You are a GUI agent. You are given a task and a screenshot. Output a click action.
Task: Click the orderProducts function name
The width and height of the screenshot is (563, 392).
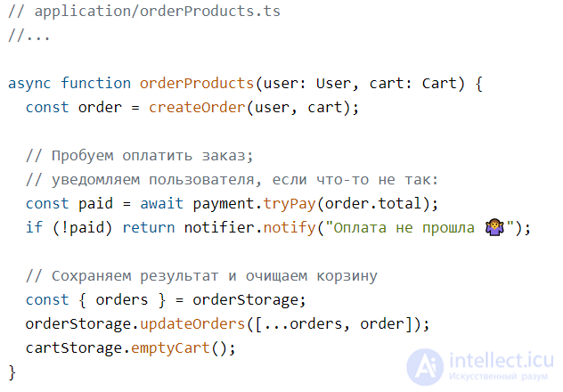197,83
